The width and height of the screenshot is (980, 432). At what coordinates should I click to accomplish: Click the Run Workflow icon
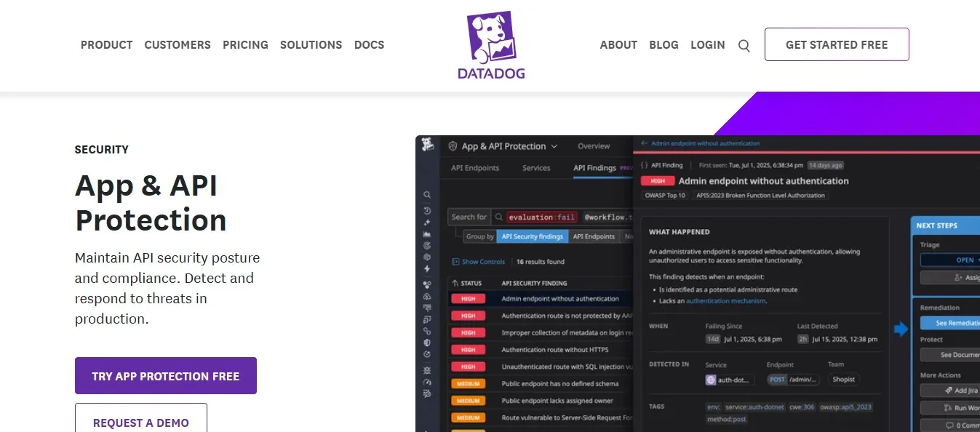(947, 408)
